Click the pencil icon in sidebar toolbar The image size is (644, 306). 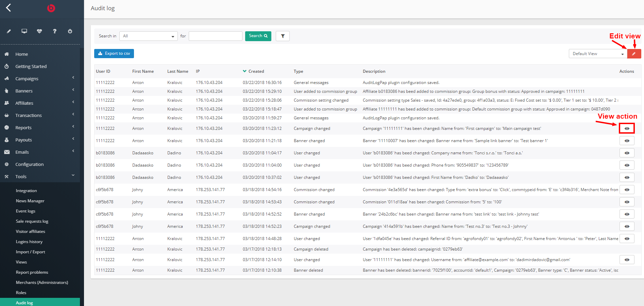click(9, 31)
